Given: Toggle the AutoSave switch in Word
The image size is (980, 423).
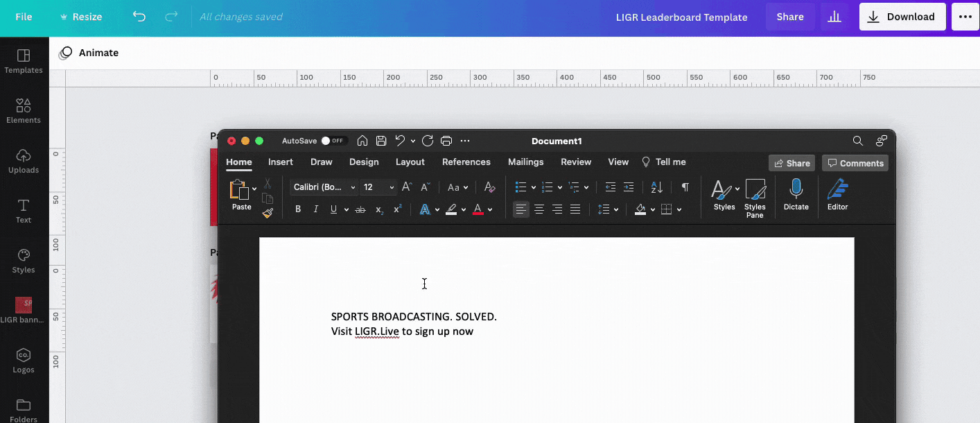Looking at the screenshot, I should tap(333, 141).
